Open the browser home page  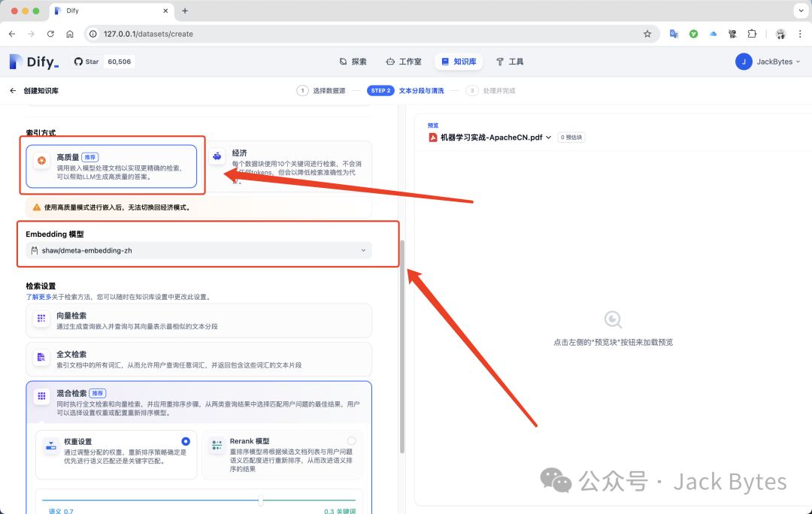[70, 34]
